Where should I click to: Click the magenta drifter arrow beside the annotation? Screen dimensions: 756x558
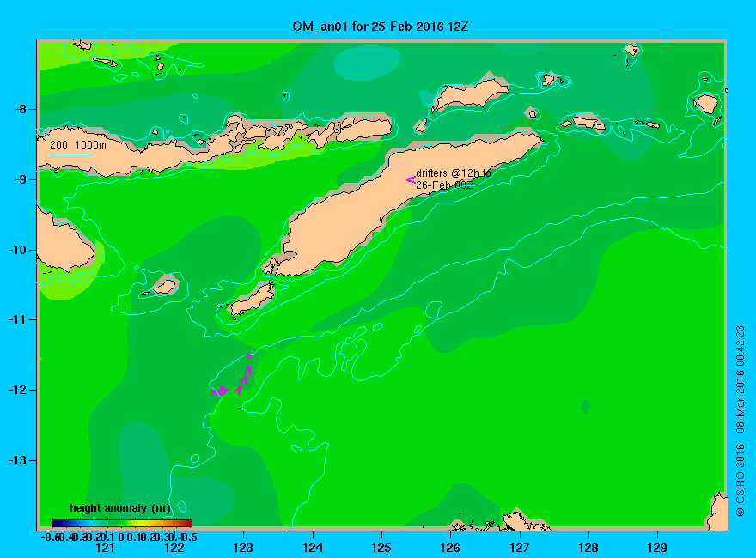(x=411, y=180)
